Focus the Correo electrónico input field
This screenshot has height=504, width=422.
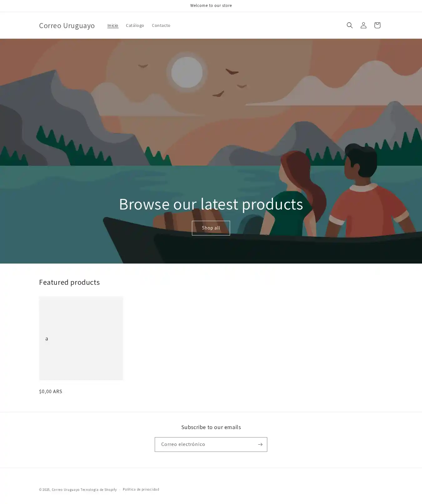[x=205, y=444]
